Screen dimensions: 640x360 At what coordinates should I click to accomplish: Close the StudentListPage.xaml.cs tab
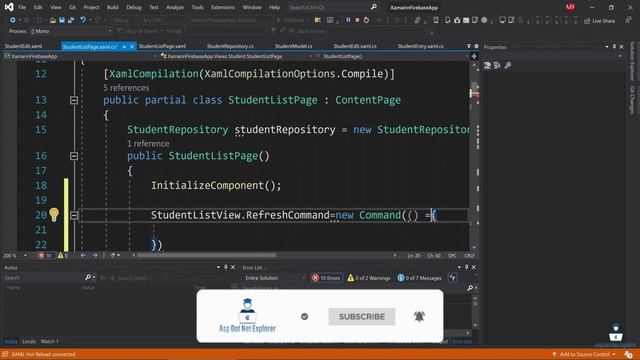132,47
